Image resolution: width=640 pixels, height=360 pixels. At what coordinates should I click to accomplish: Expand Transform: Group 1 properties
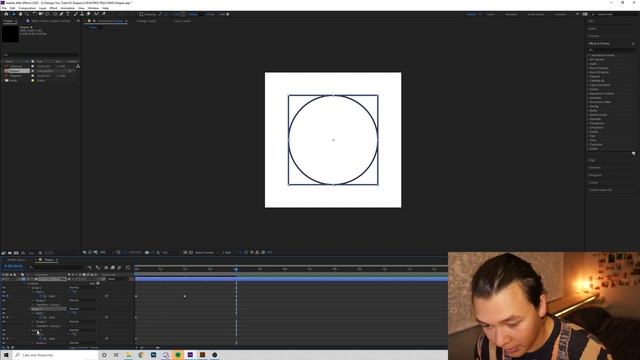(33, 304)
